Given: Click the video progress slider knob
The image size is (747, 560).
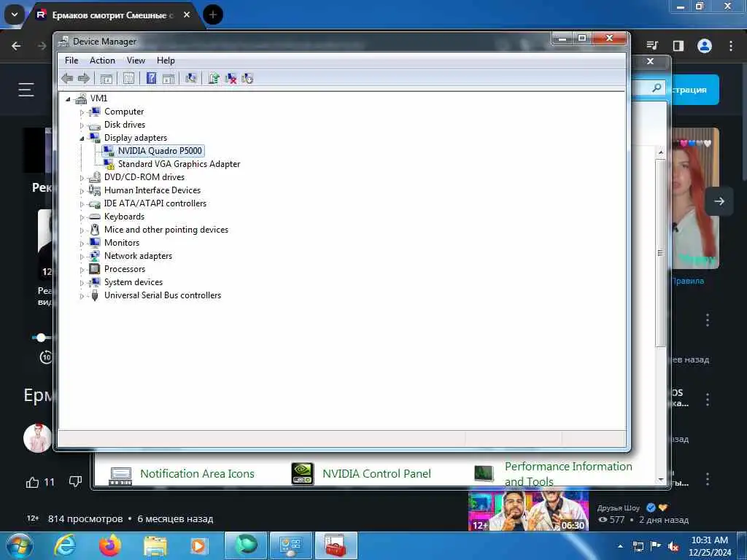Looking at the screenshot, I should tap(41, 338).
